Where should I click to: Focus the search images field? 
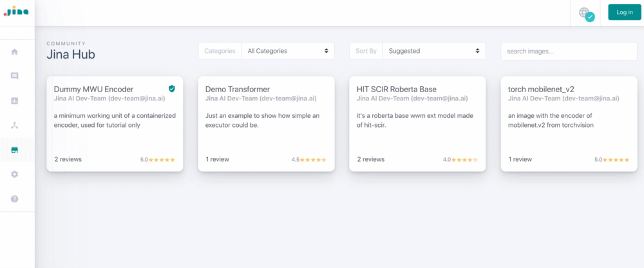coord(569,52)
